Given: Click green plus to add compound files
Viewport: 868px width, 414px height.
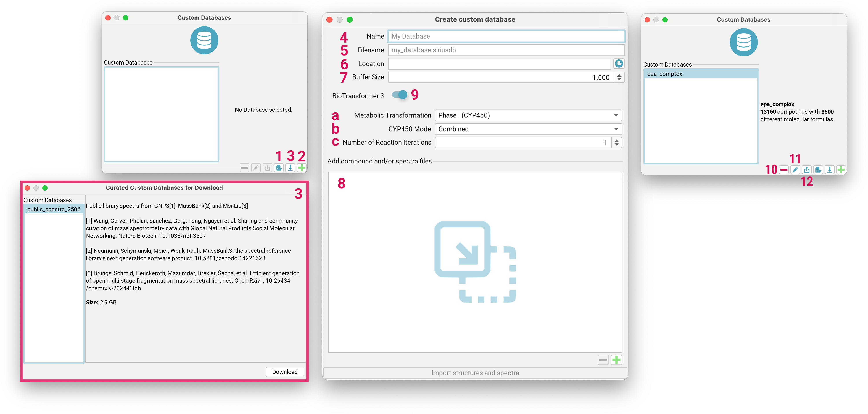Looking at the screenshot, I should [x=616, y=360].
